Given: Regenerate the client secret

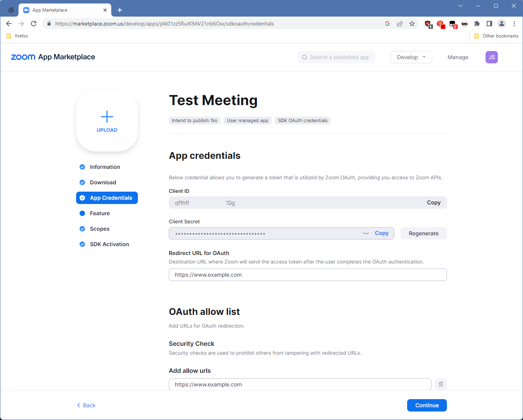Looking at the screenshot, I should pyautogui.click(x=424, y=233).
